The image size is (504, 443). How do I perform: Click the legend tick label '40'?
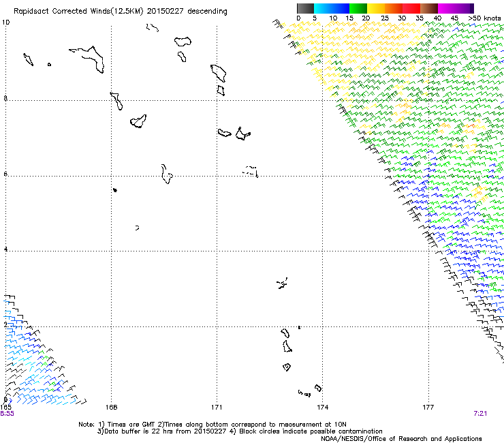pyautogui.click(x=437, y=18)
